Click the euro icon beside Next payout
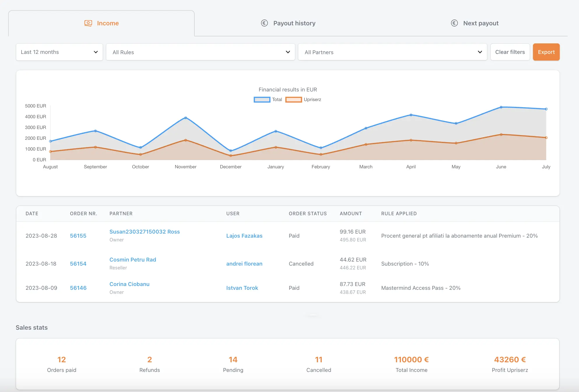This screenshot has width=579, height=392. point(454,23)
